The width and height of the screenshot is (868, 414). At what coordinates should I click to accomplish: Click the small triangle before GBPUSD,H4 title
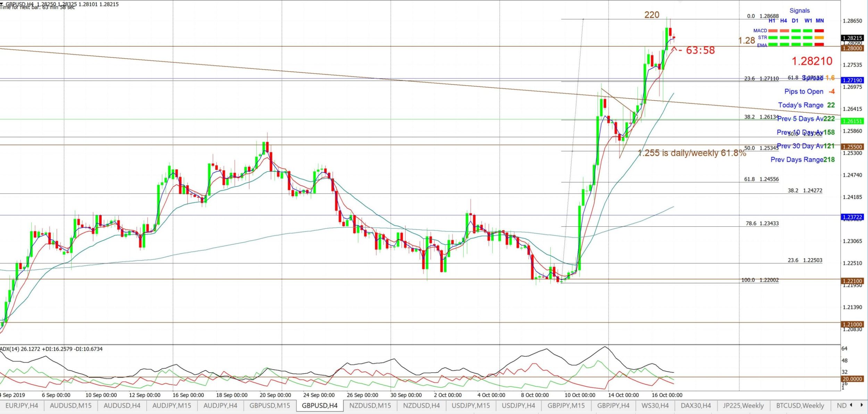point(2,3)
